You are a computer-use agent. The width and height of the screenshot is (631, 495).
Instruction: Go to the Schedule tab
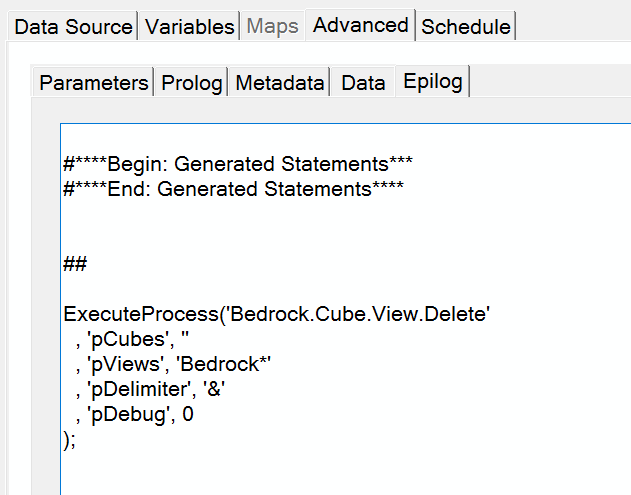pos(465,27)
